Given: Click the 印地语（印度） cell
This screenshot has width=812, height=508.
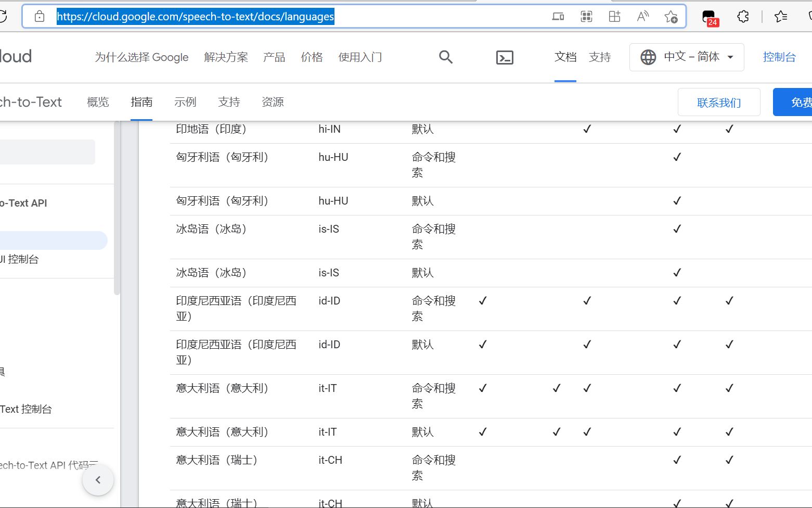Looking at the screenshot, I should point(211,129).
